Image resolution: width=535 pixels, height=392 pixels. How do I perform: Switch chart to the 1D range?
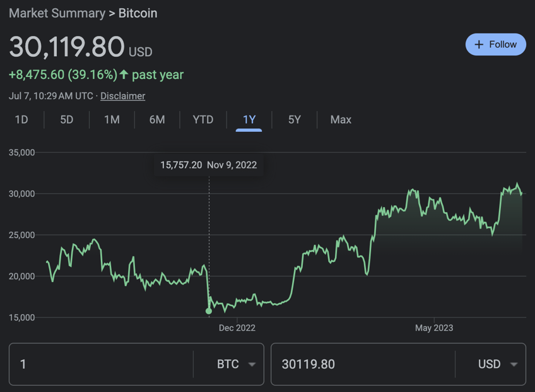coord(21,119)
